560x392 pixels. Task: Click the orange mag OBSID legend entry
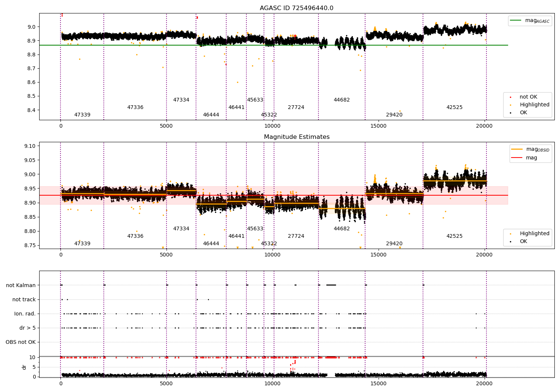point(530,149)
